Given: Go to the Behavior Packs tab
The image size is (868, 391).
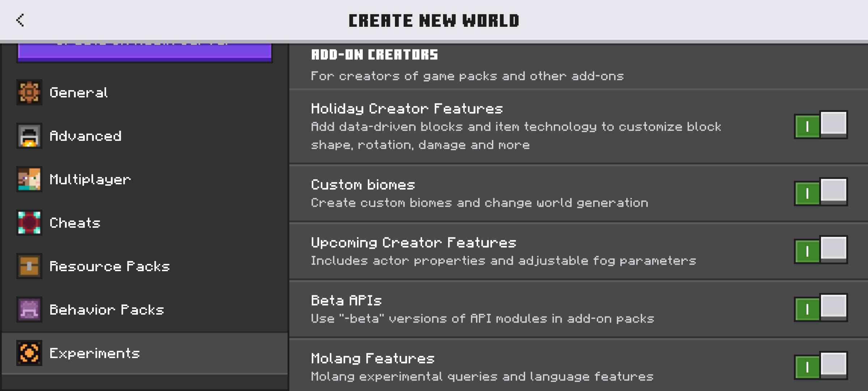Looking at the screenshot, I should click(145, 310).
